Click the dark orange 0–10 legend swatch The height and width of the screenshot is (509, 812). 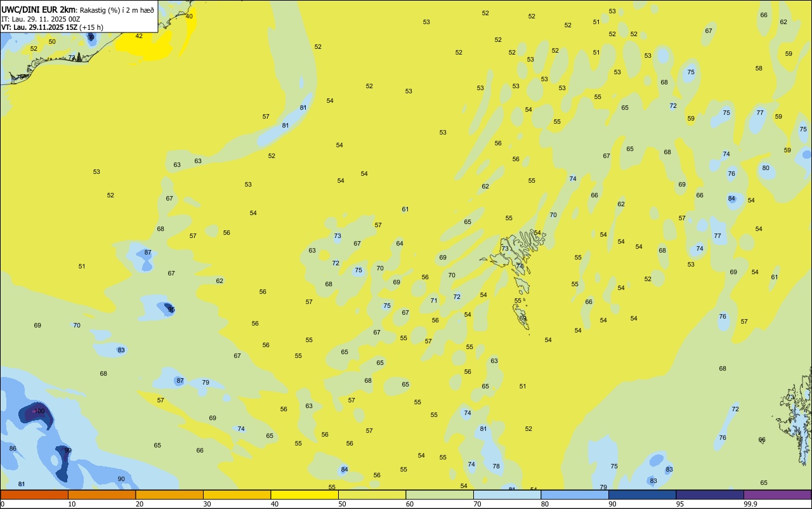click(34, 494)
